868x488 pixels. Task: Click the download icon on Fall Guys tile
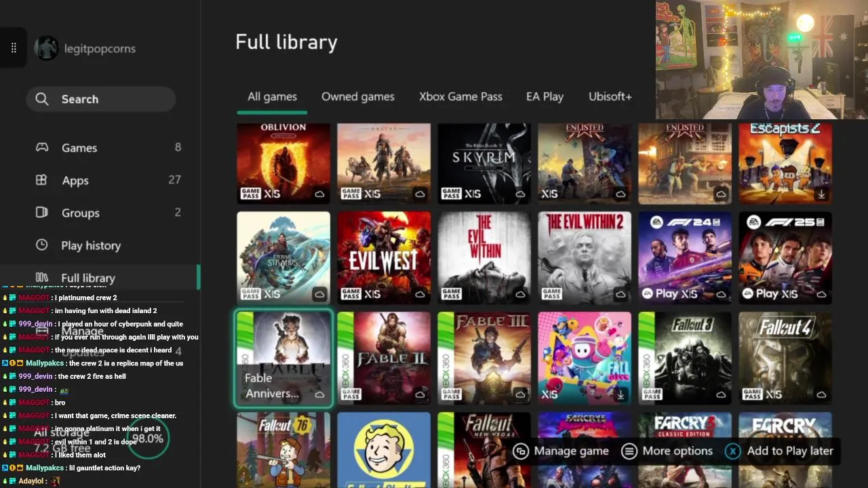(620, 394)
